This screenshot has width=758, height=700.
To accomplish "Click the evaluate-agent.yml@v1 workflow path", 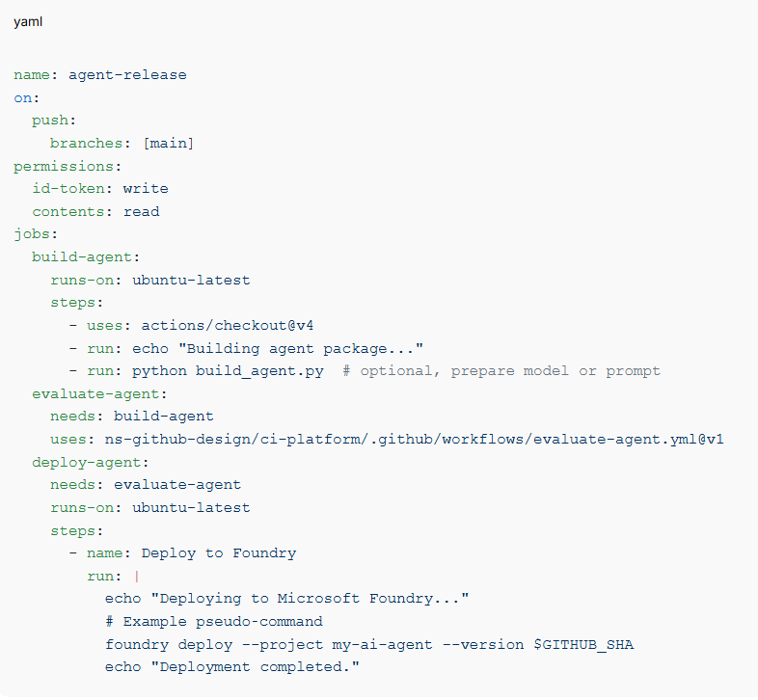I will 415,440.
